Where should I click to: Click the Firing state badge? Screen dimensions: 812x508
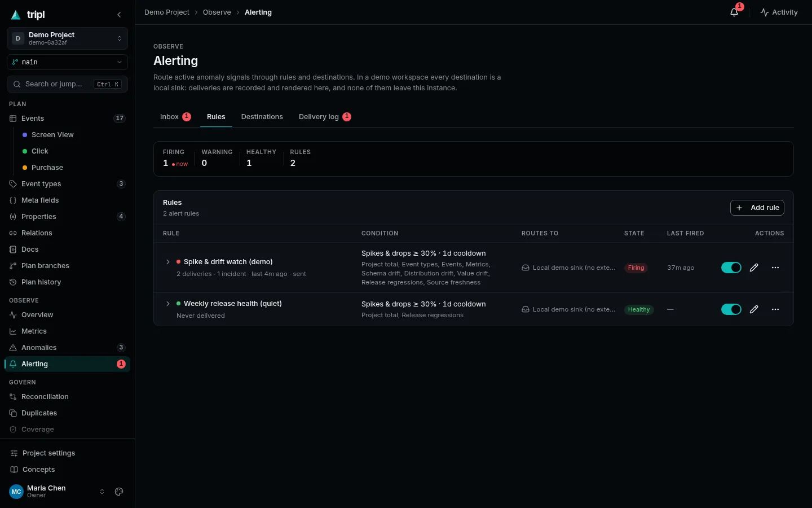(636, 268)
